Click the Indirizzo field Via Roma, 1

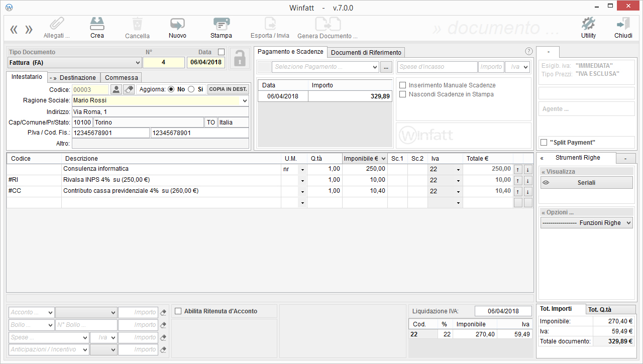click(160, 111)
